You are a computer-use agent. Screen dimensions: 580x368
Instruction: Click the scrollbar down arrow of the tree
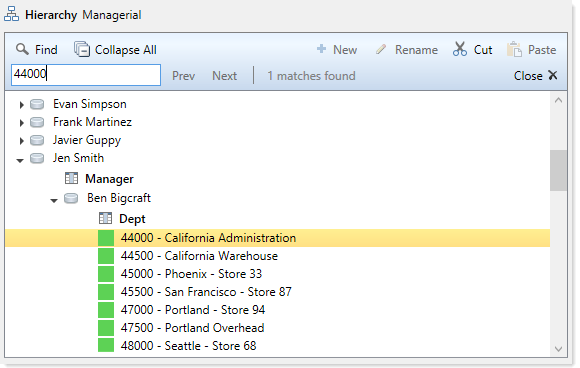click(x=559, y=349)
